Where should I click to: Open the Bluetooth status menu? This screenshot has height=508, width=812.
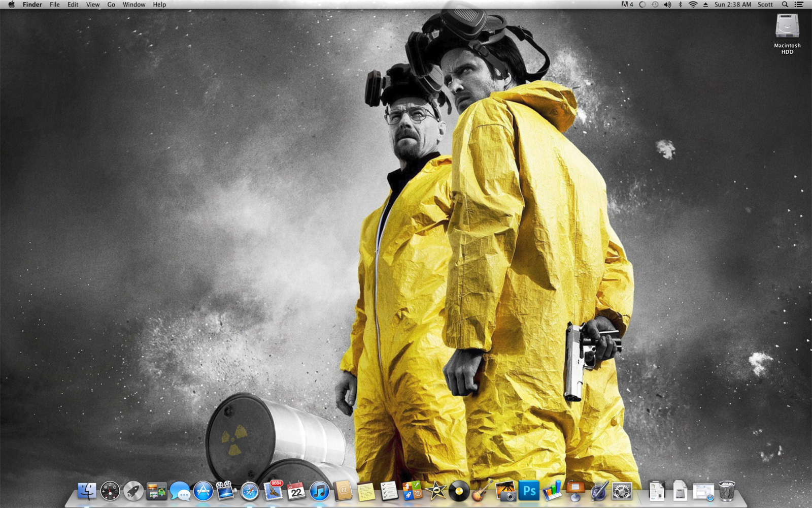point(681,5)
